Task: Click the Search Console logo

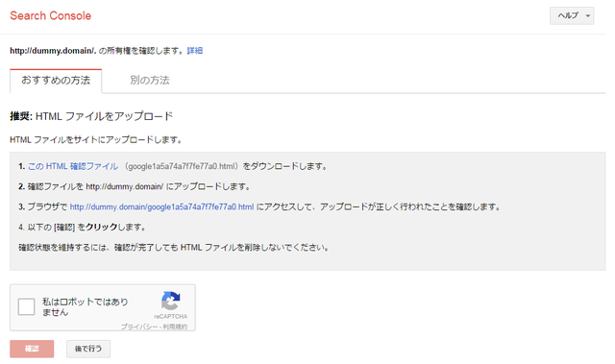Action: pos(51,15)
